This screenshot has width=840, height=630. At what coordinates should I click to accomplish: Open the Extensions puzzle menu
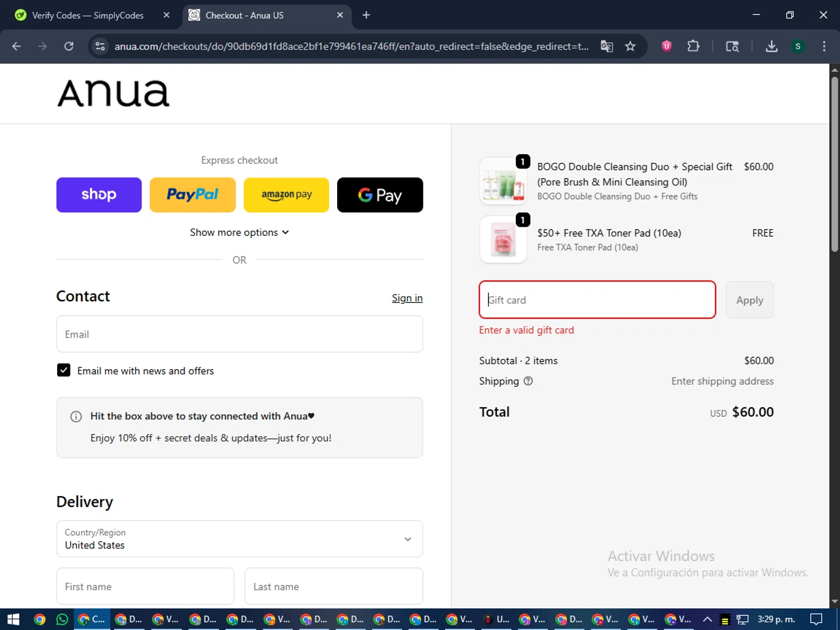(x=693, y=46)
